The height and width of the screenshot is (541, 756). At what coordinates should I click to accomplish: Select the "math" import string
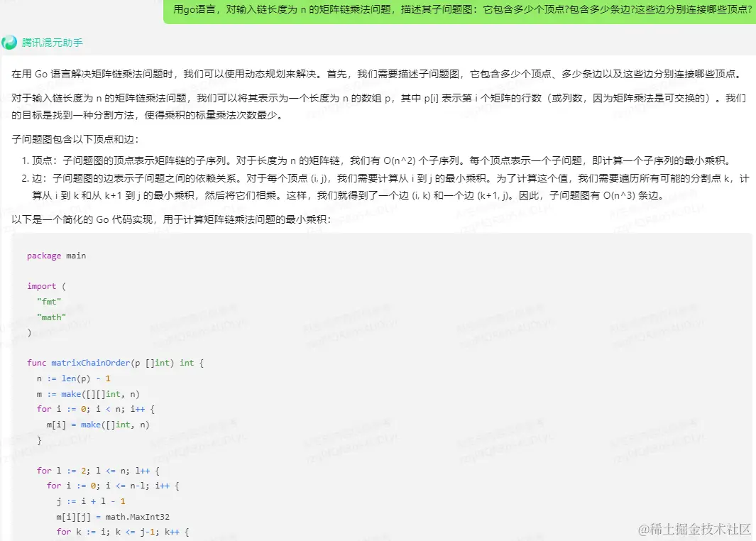tap(50, 317)
